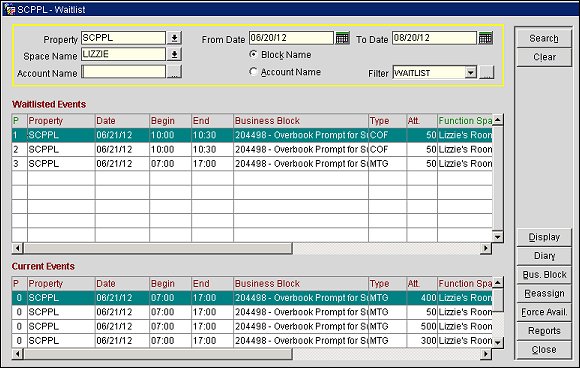Click Waitlisted Events scroll up arrow
The image size is (580, 368).
498,120
